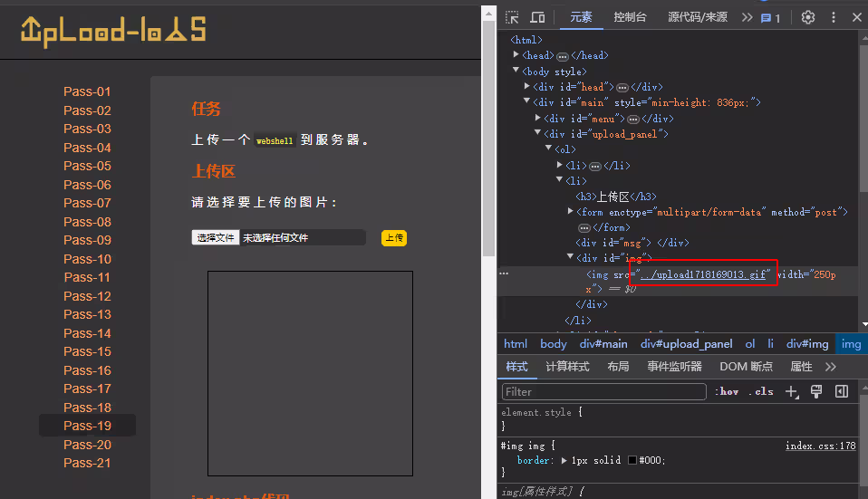The height and width of the screenshot is (499, 868).
Task: Select the img breadcrumb item
Action: click(851, 344)
